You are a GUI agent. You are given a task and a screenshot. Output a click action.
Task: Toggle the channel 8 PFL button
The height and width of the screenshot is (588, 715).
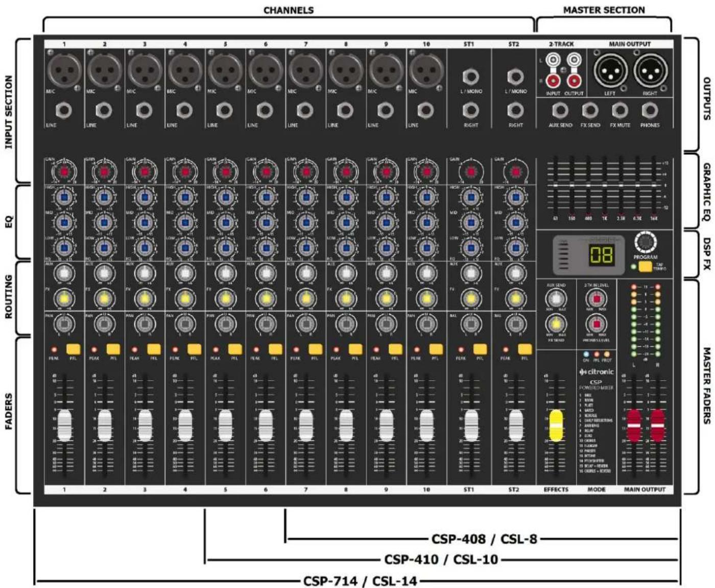coord(355,349)
